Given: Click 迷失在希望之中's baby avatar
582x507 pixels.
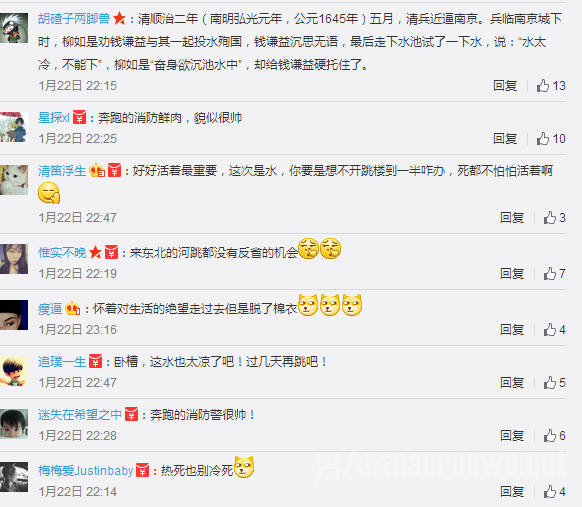Looking at the screenshot, I should (x=14, y=423).
